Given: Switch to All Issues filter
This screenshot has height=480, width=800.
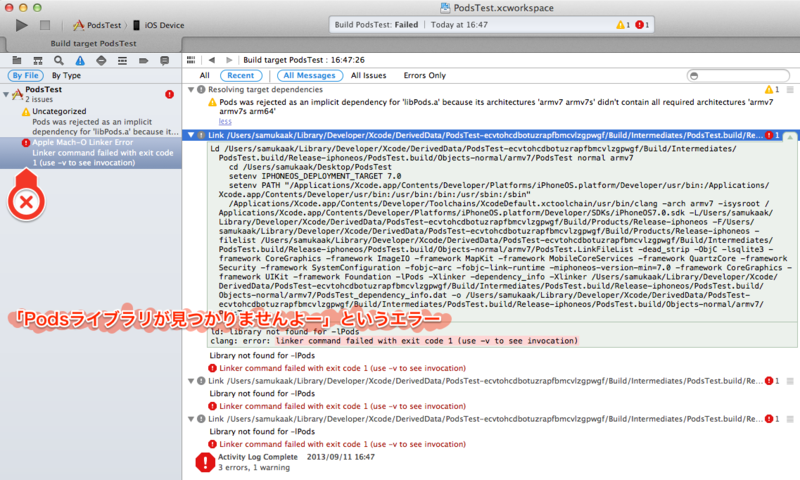Looking at the screenshot, I should click(368, 75).
